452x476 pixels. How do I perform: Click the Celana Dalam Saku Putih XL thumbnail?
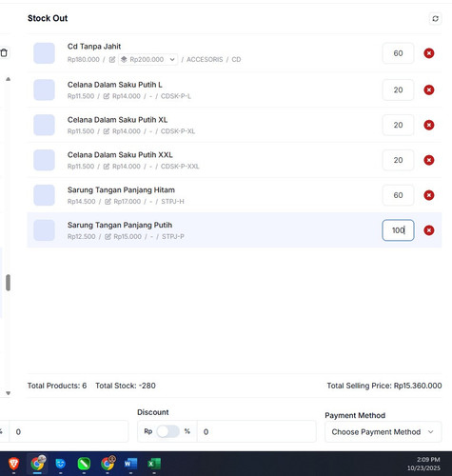coord(44,125)
